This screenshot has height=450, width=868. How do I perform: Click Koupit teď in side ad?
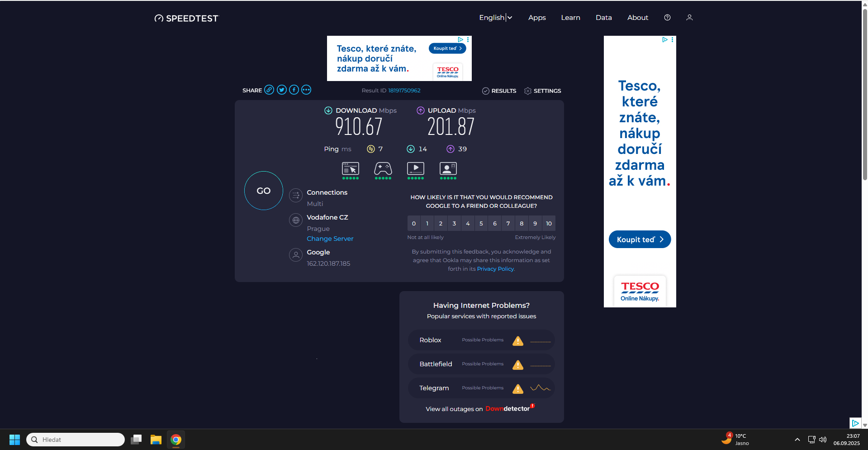640,239
